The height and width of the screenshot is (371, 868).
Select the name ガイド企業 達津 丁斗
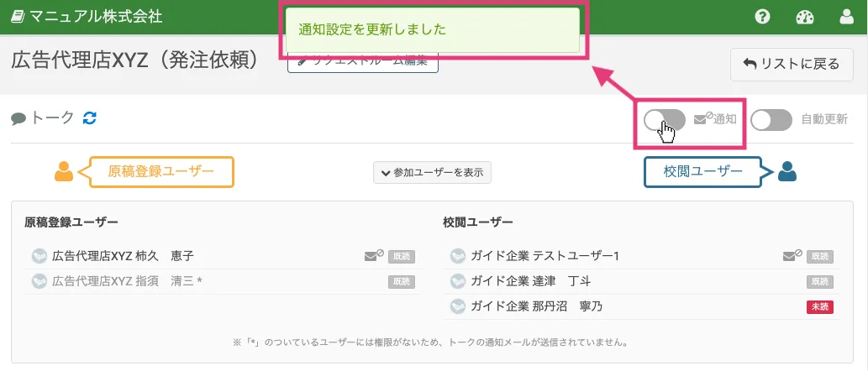pyautogui.click(x=531, y=281)
